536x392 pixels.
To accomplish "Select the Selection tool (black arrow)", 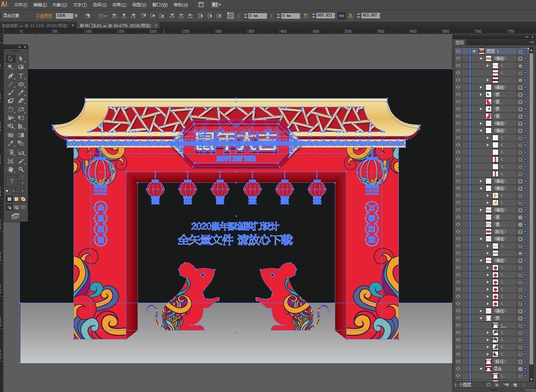I will [11, 59].
